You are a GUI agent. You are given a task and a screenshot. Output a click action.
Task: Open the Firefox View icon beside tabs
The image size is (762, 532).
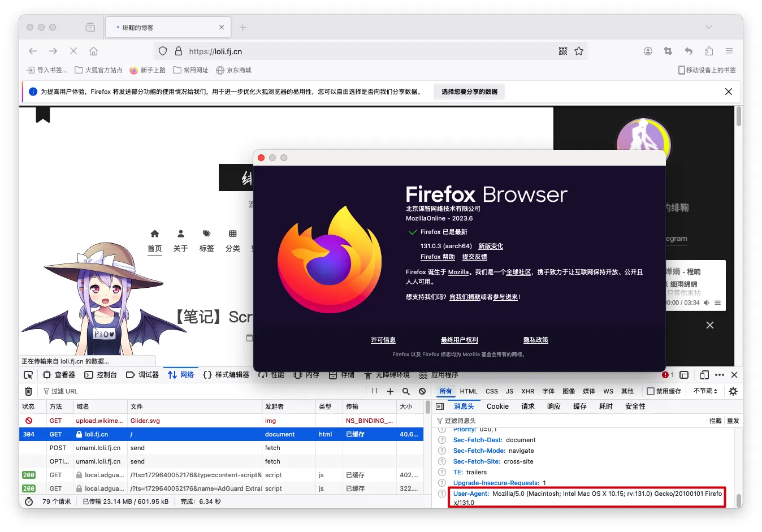click(90, 27)
